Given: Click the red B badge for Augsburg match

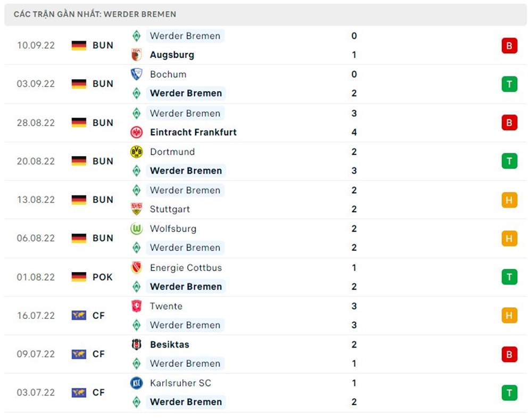Looking at the screenshot, I should [x=509, y=46].
